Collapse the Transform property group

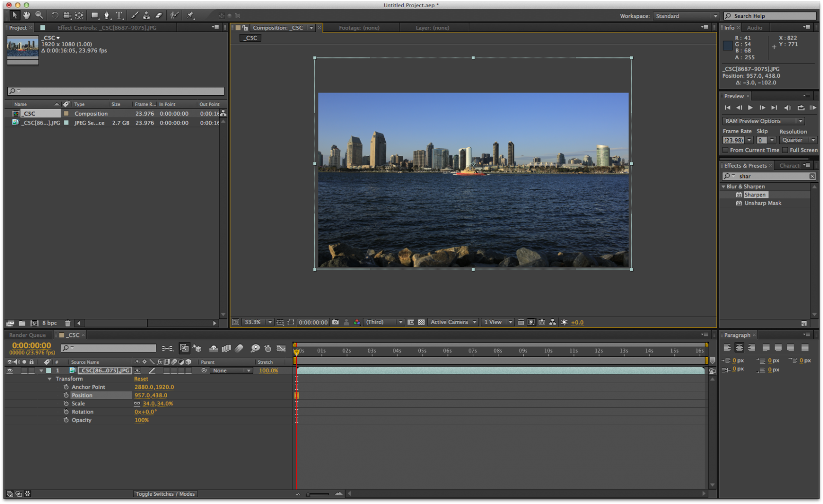49,379
